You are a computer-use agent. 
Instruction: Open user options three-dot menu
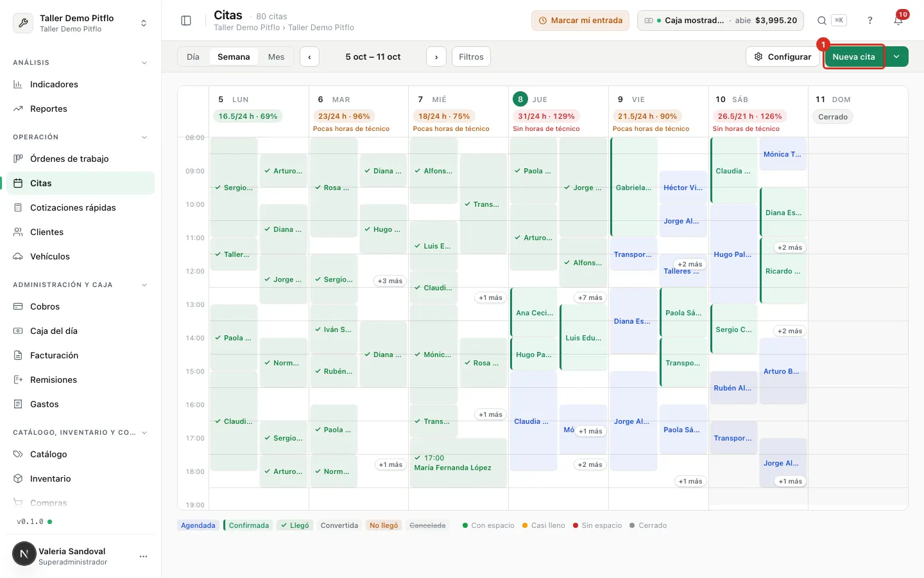coord(144,556)
